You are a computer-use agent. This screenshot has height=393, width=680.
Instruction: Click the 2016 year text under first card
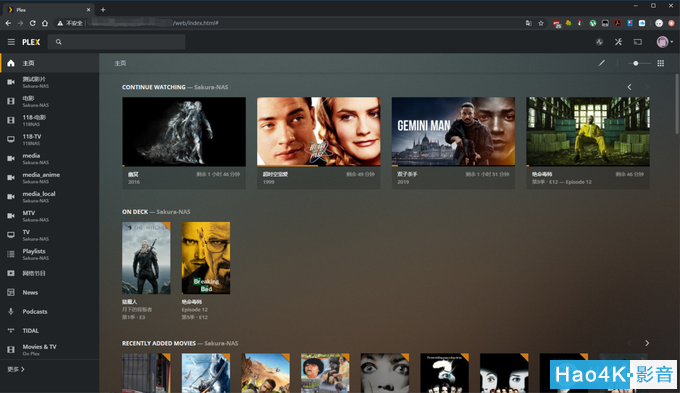coord(134,182)
